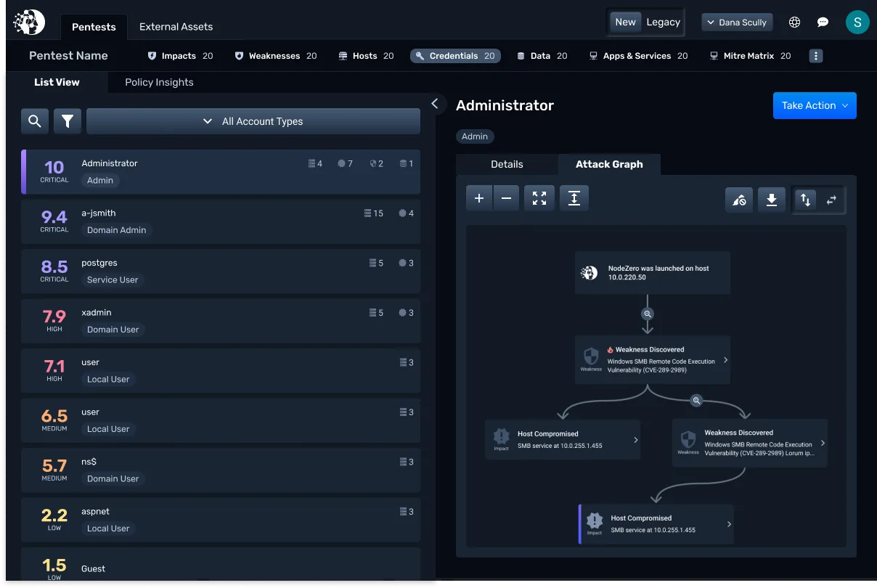Go to Impacts section
The image size is (877, 588).
180,56
